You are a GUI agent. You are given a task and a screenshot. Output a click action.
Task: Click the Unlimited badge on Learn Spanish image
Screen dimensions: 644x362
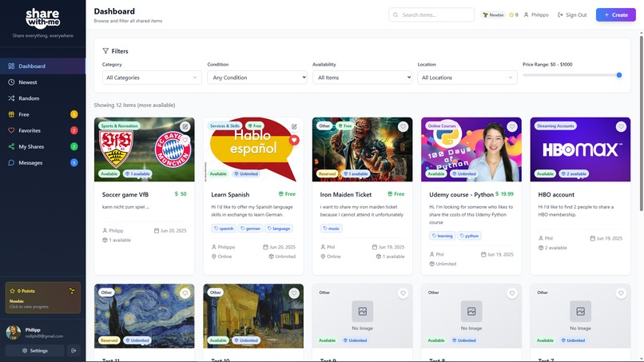click(x=246, y=174)
